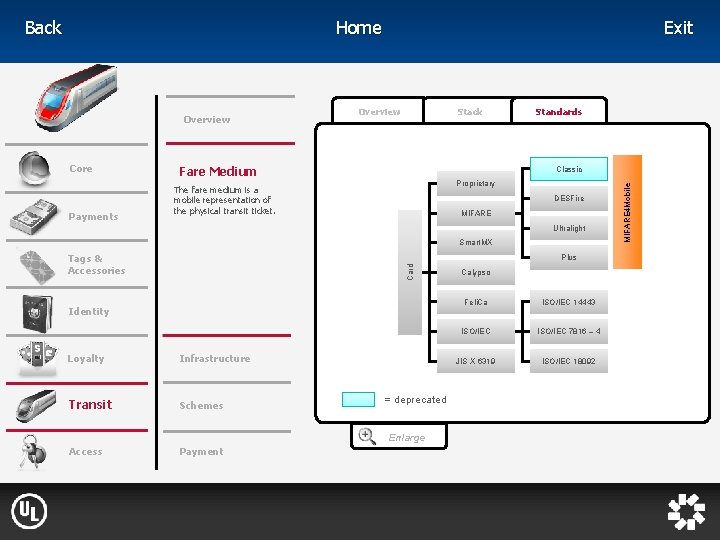
Task: Click the Calypso box
Action: click(476, 272)
